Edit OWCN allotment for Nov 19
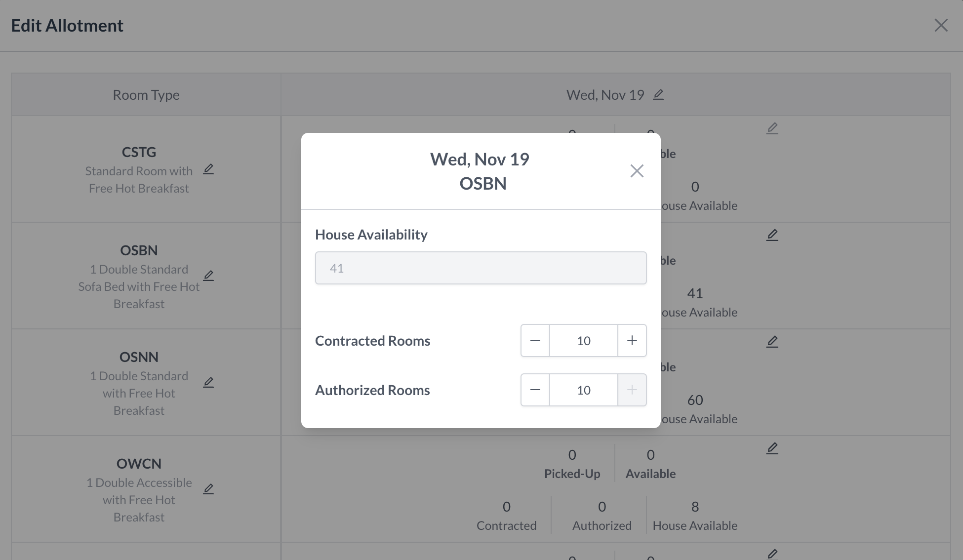 pos(772,448)
